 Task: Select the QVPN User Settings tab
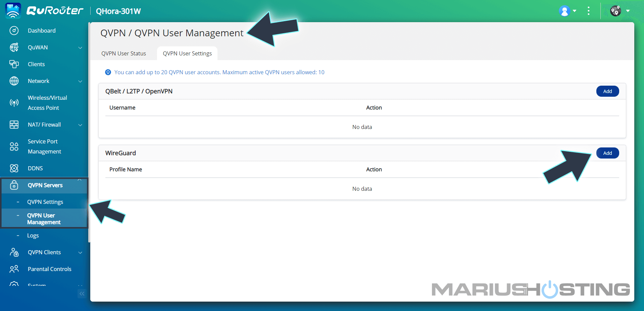187,53
